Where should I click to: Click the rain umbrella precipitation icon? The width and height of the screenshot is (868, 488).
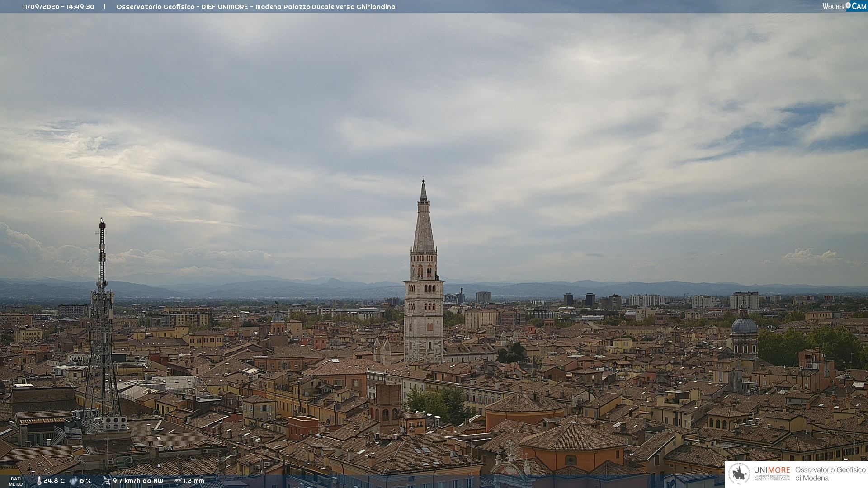[178, 481]
